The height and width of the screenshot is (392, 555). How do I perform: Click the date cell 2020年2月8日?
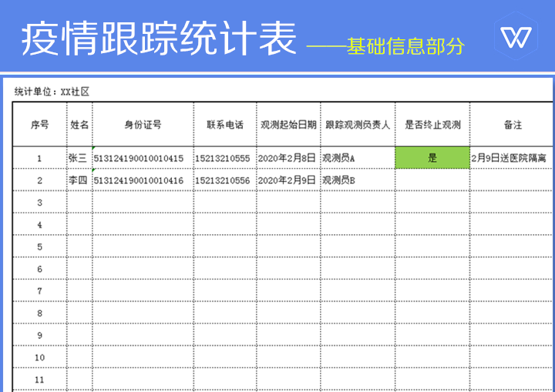[287, 158]
